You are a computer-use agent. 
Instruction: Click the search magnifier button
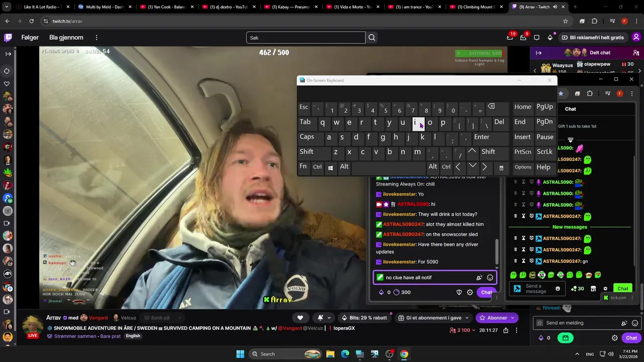click(372, 38)
